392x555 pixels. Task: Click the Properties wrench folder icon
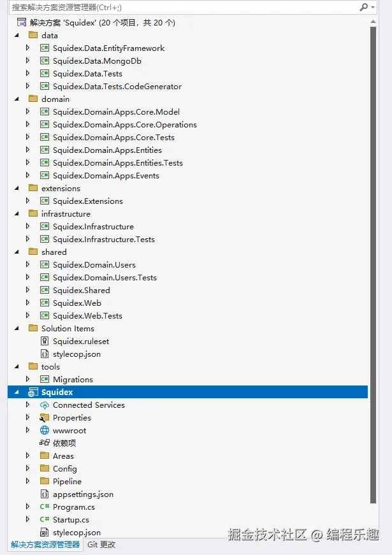pyautogui.click(x=44, y=417)
